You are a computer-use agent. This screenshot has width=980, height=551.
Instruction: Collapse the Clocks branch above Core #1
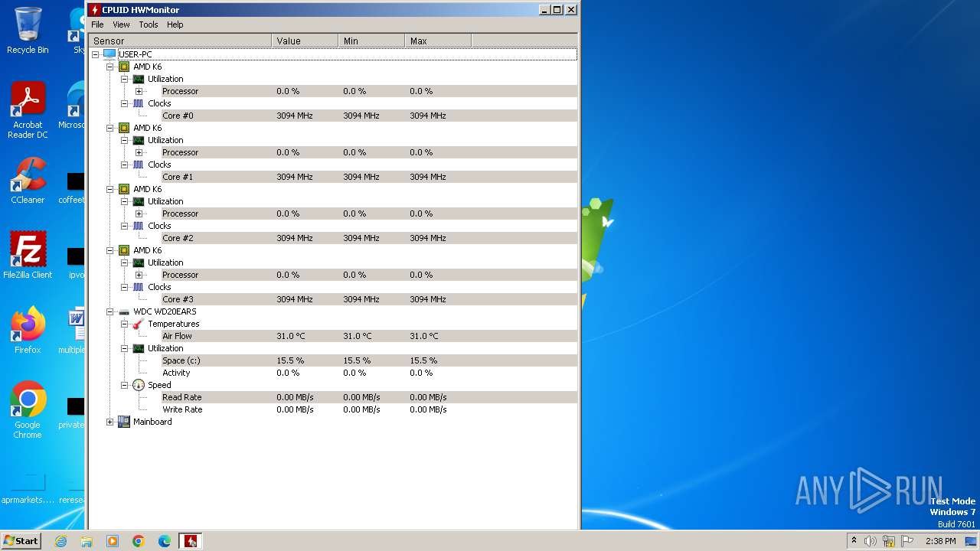pos(124,165)
